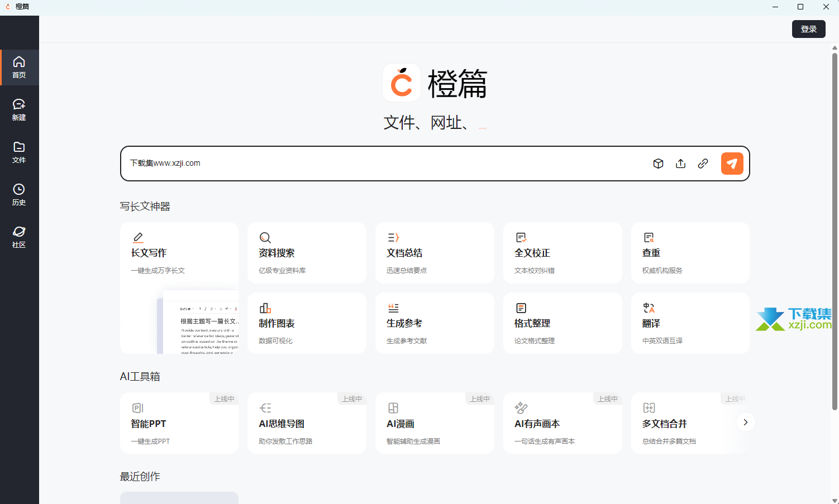Click the 论文格式整理 description

[535, 341]
